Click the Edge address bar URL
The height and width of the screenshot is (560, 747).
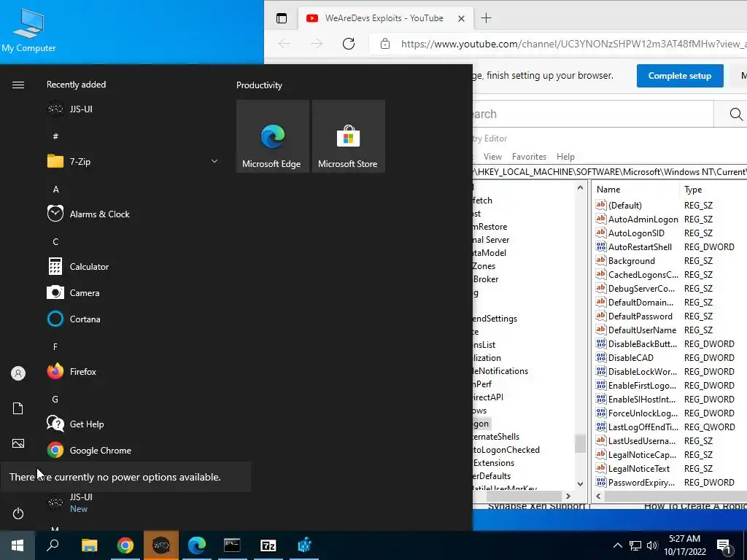click(x=573, y=44)
